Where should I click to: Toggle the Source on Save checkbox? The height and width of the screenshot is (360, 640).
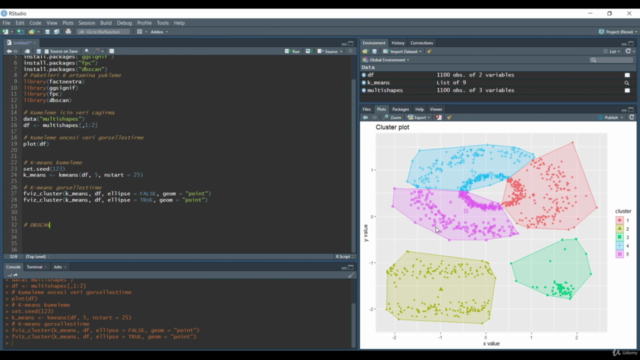[x=47, y=51]
